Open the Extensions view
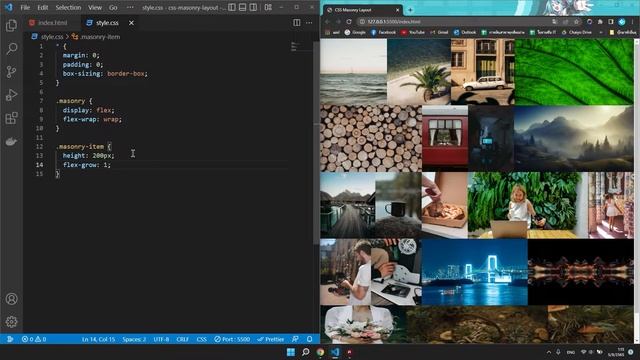The height and width of the screenshot is (360, 640). coord(11,118)
